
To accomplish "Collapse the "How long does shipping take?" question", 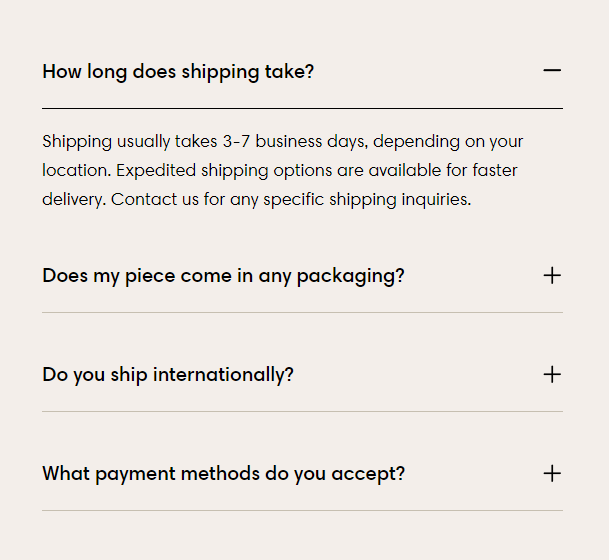I will [x=178, y=72].
